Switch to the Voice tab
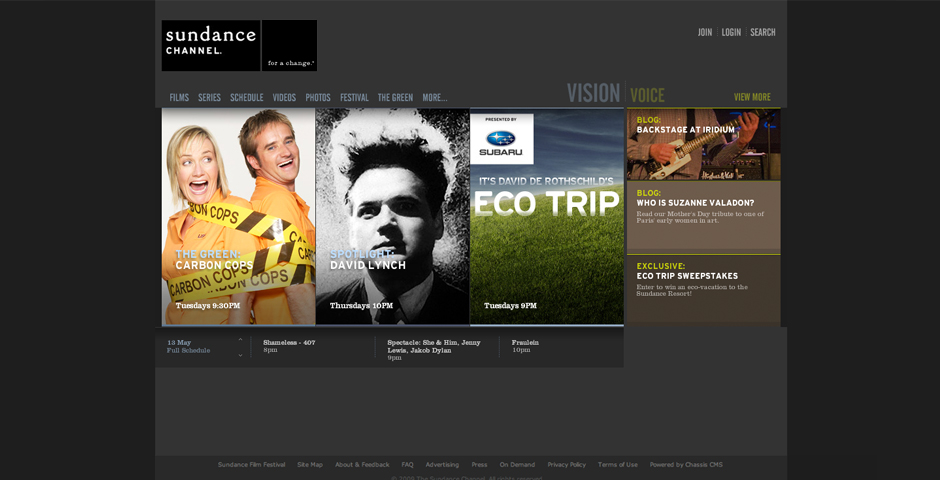This screenshot has width=940, height=480. point(647,95)
